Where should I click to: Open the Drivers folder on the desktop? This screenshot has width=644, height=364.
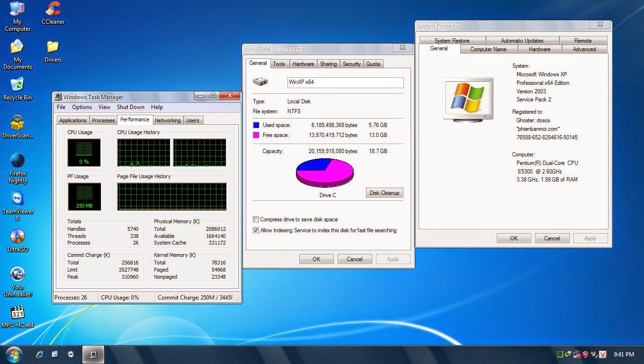tap(53, 51)
